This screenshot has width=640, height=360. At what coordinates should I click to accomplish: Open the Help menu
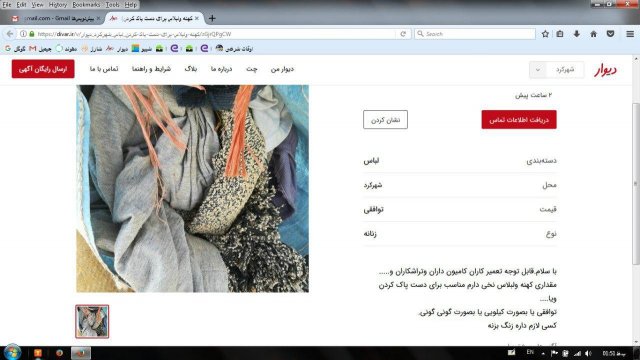click(131, 5)
